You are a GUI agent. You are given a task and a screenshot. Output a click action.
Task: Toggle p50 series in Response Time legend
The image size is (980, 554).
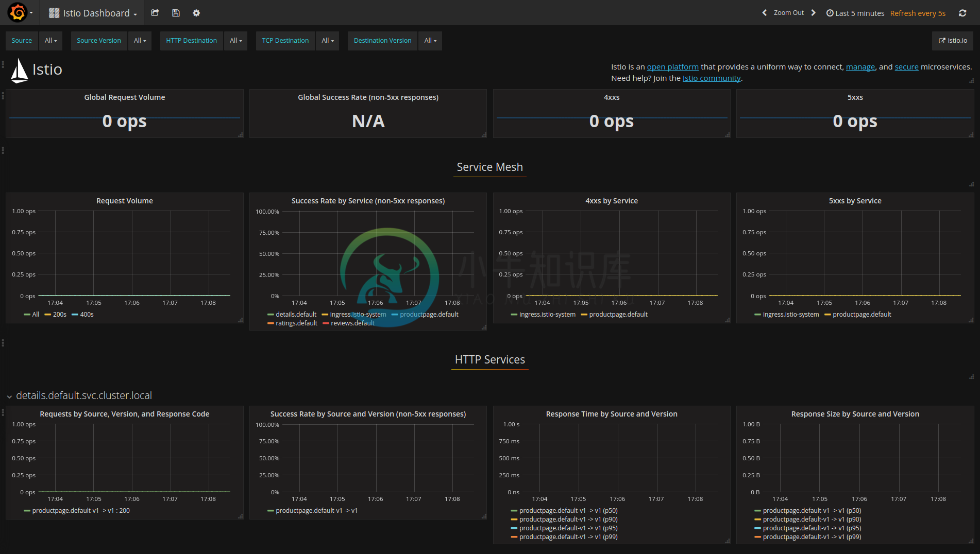pos(568,511)
